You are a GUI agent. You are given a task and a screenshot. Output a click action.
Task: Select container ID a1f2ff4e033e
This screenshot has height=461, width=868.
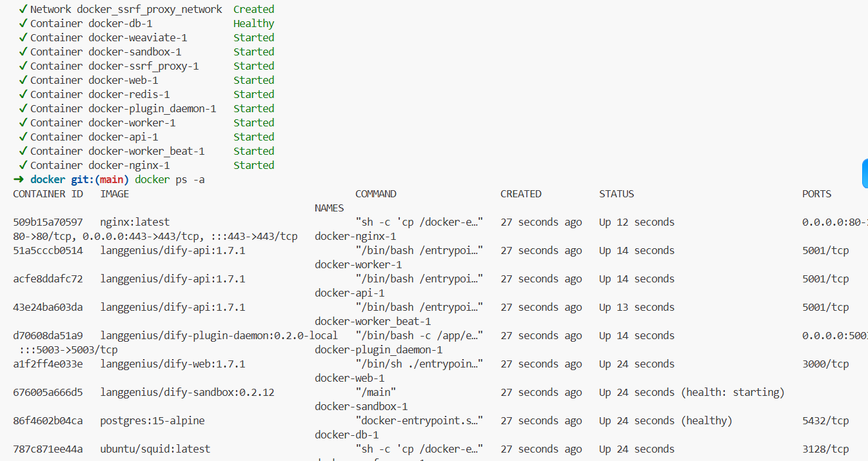click(x=48, y=364)
